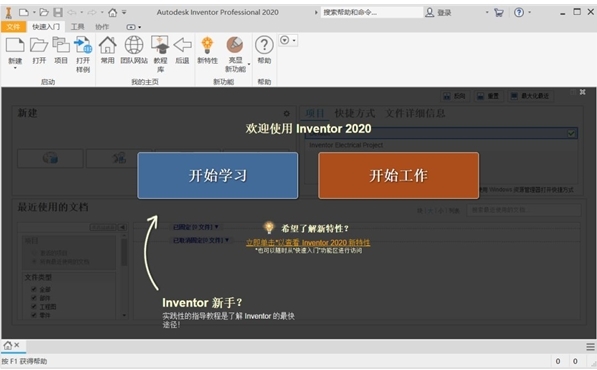597x370 pixels.
Task: Toggle the 全部 file type checkbox
Action: (34, 289)
